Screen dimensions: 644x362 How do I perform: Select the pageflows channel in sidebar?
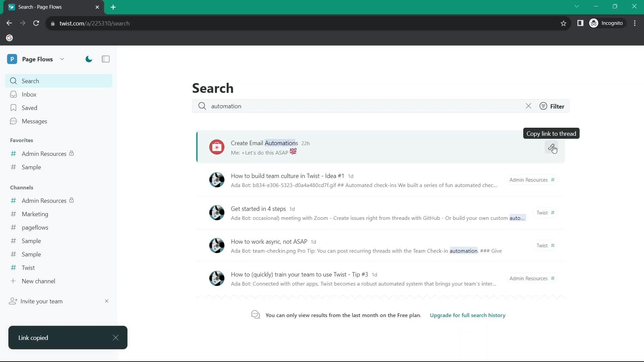coord(35,227)
